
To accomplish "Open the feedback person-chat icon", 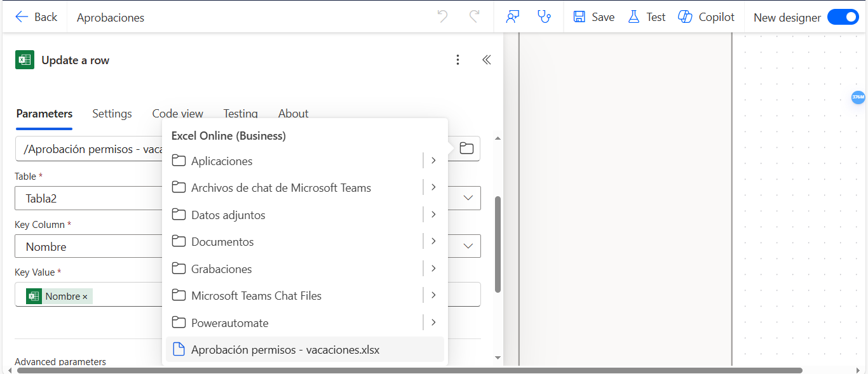I will pos(513,17).
